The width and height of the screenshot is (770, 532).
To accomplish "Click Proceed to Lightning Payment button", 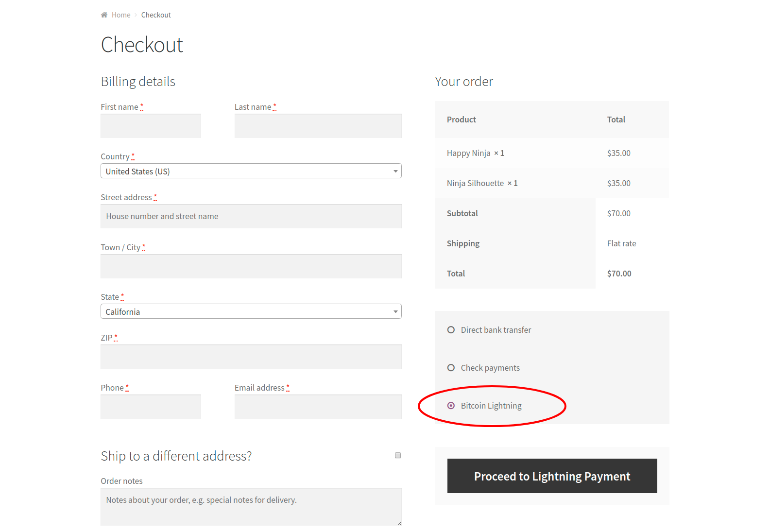I will (x=552, y=476).
